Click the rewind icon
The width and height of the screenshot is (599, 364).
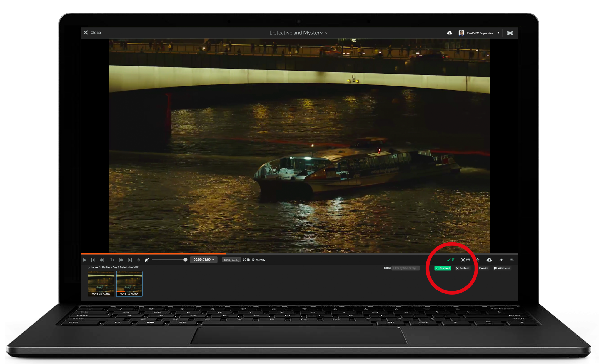coord(102,260)
